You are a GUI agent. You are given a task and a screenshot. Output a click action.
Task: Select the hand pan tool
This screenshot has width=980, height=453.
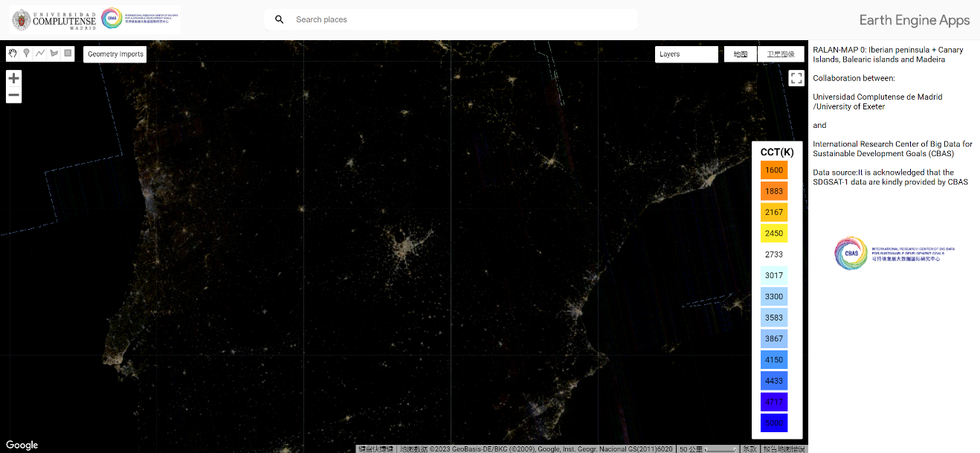click(13, 54)
